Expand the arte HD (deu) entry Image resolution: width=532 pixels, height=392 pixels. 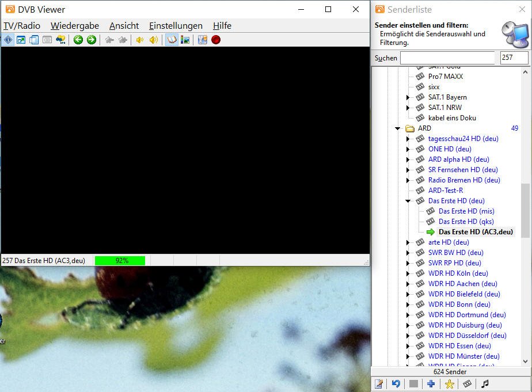click(408, 242)
